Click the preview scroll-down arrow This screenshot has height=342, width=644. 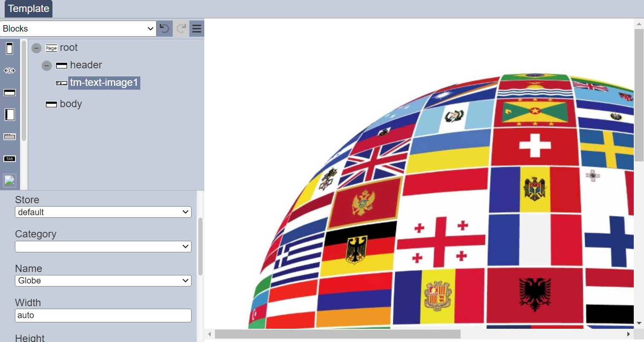639,323
